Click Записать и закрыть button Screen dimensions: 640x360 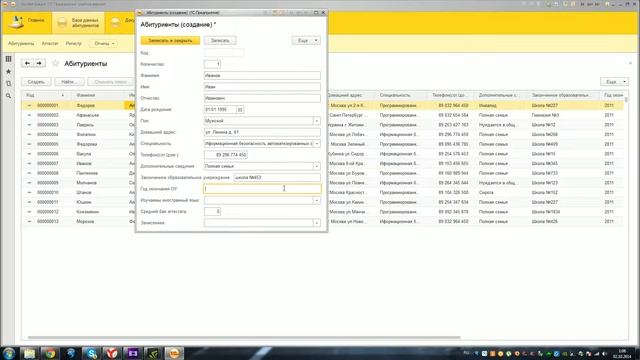coord(170,40)
